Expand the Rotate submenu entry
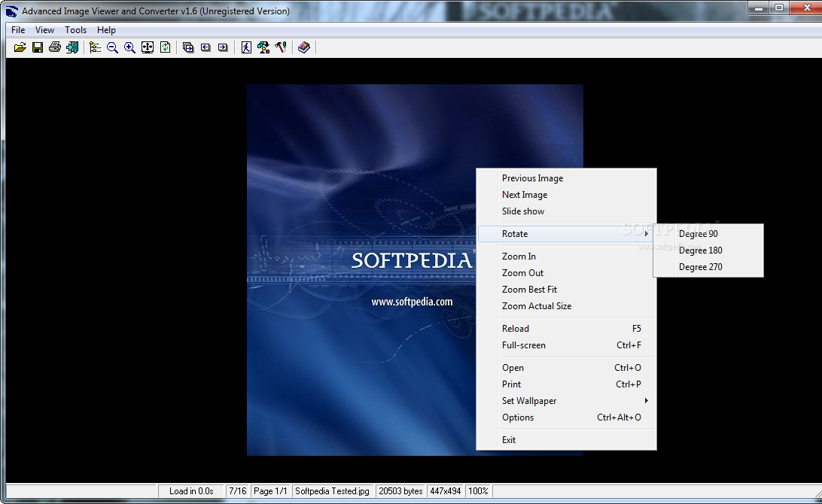 (567, 234)
